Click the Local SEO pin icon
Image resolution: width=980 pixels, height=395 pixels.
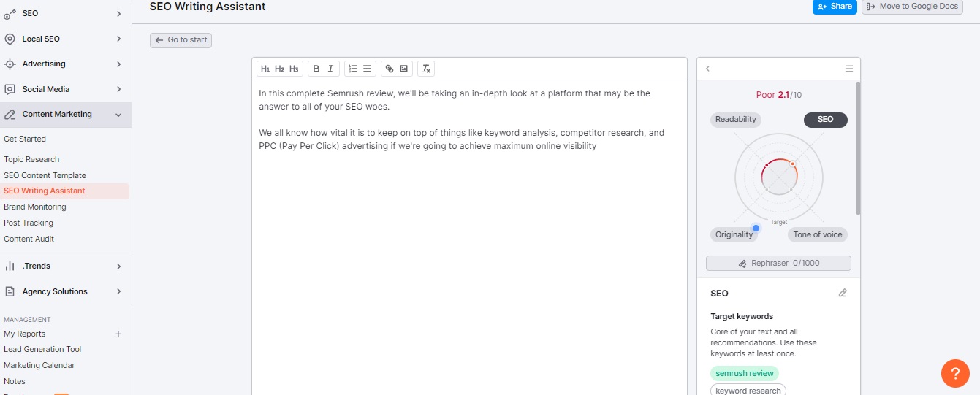click(x=10, y=39)
